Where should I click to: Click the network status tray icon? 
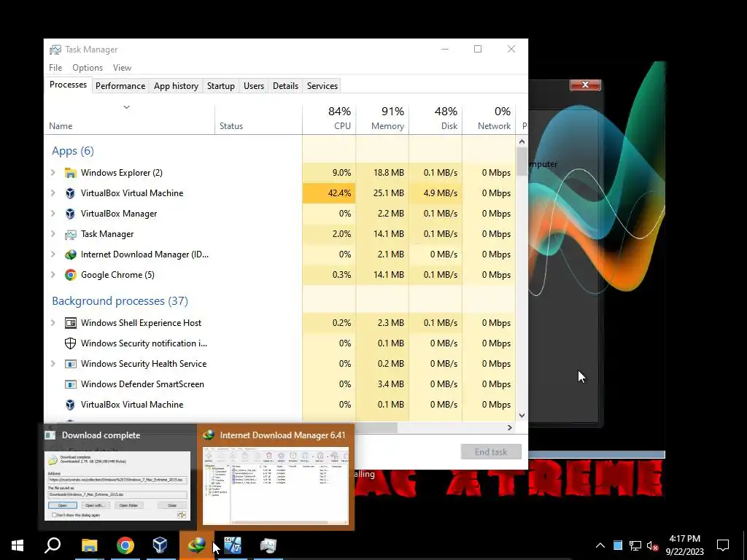[x=635, y=545]
